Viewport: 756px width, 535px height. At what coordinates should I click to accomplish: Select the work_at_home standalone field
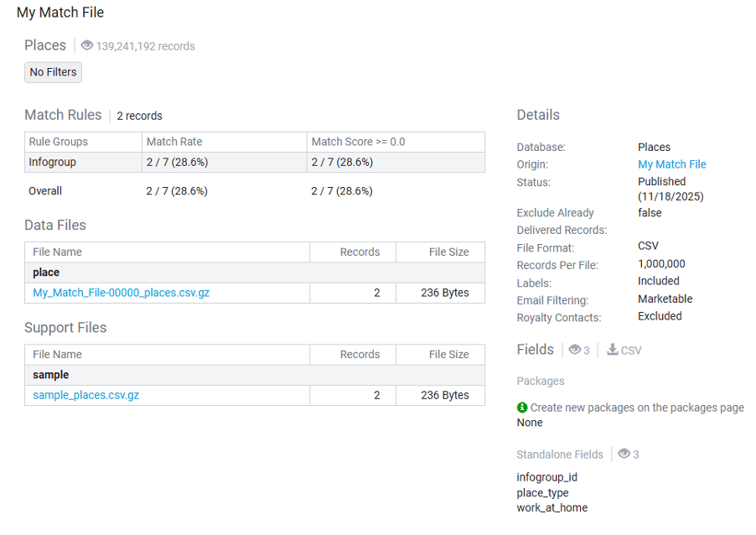[551, 507]
